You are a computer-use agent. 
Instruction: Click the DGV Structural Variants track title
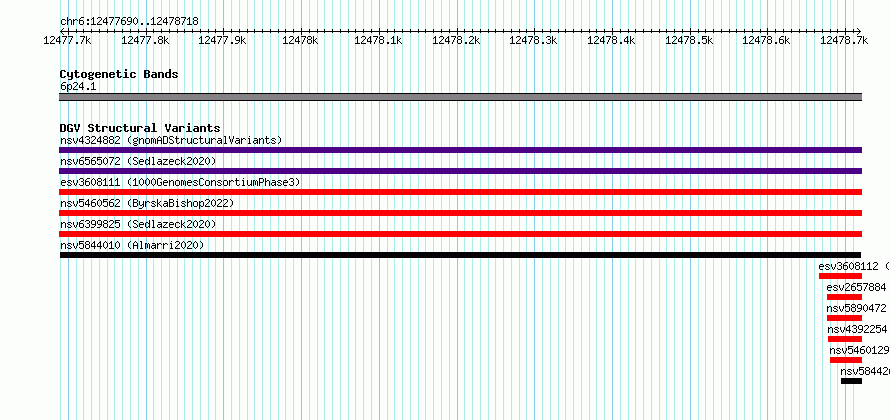click(140, 128)
